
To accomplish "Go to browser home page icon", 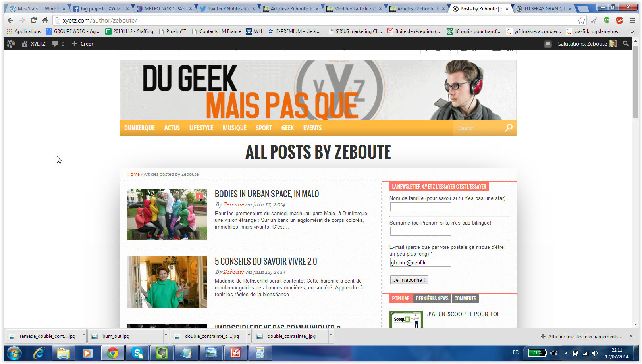I will 45,20.
